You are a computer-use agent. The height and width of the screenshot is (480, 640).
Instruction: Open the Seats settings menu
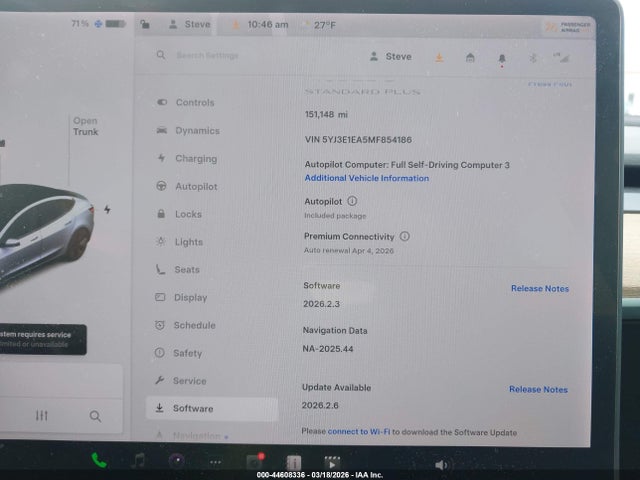178,269
